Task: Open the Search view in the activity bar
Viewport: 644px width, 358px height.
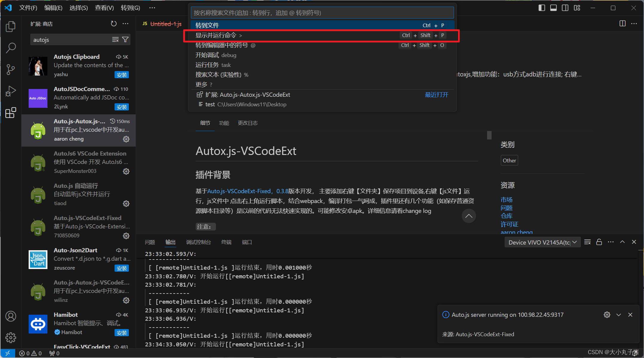Action: coord(11,48)
